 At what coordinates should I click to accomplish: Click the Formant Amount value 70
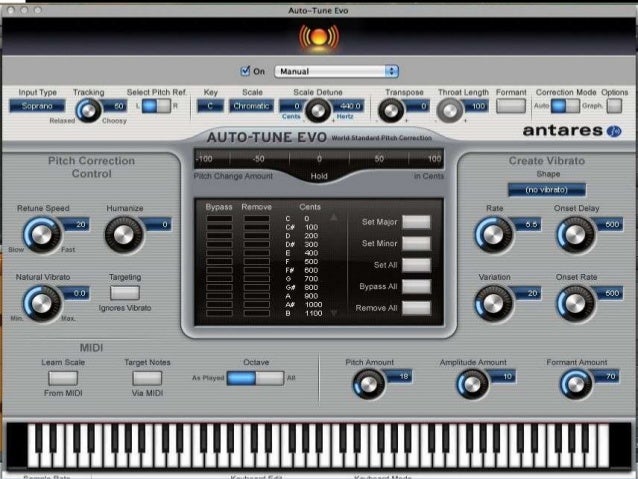[x=606, y=376]
